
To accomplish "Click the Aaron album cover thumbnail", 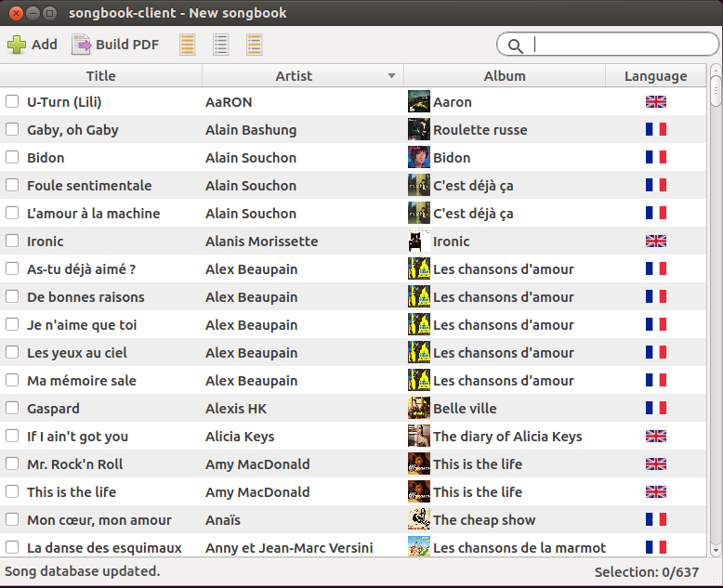I will 419,102.
